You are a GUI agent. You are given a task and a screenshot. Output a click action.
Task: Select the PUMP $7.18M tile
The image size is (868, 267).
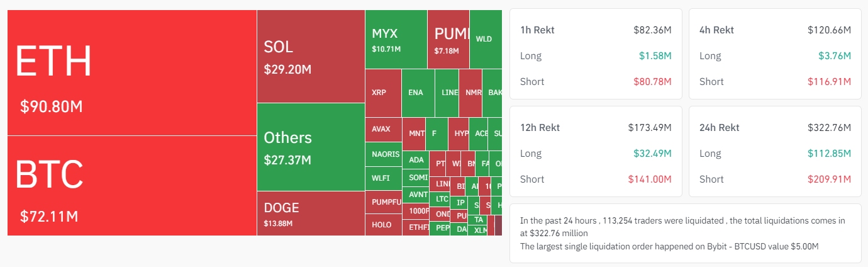pos(448,40)
